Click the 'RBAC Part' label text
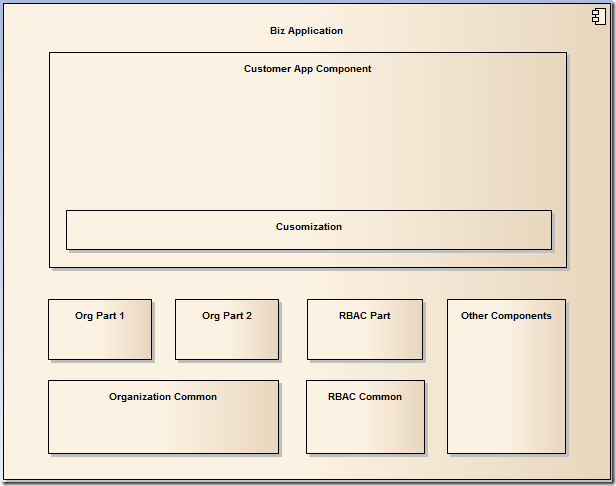Image resolution: width=616 pixels, height=486 pixels. [364, 316]
